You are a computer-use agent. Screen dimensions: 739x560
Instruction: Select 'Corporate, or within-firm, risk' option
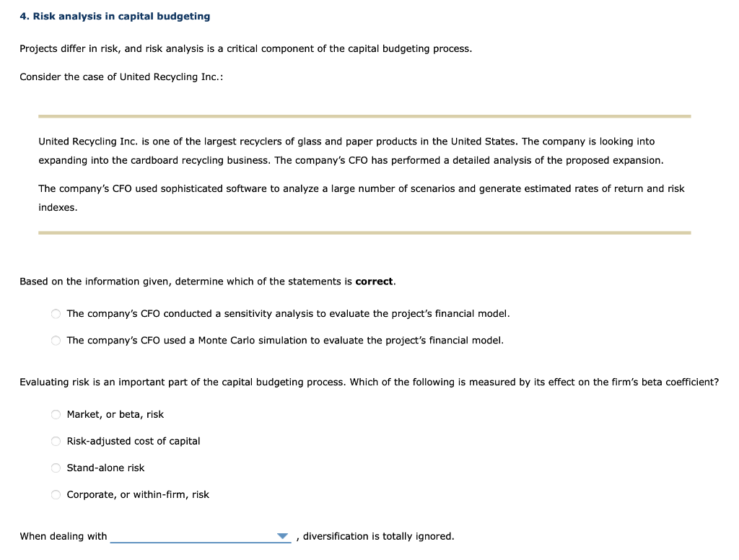tap(56, 494)
